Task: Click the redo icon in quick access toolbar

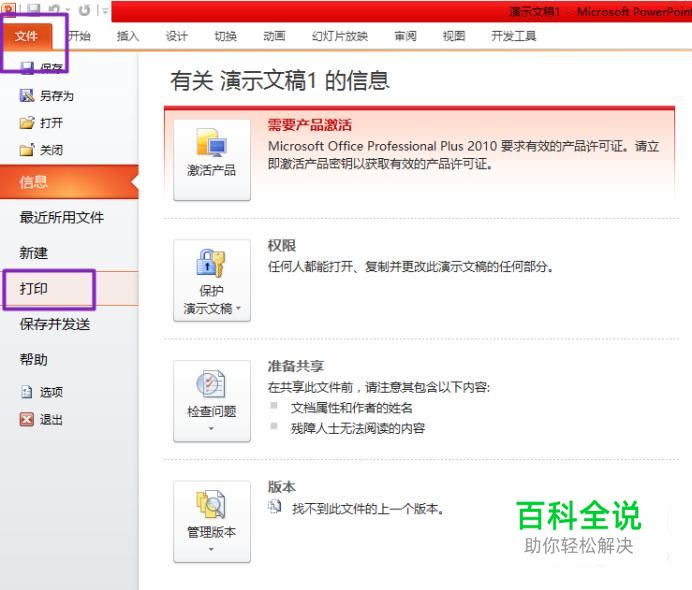Action: point(84,9)
